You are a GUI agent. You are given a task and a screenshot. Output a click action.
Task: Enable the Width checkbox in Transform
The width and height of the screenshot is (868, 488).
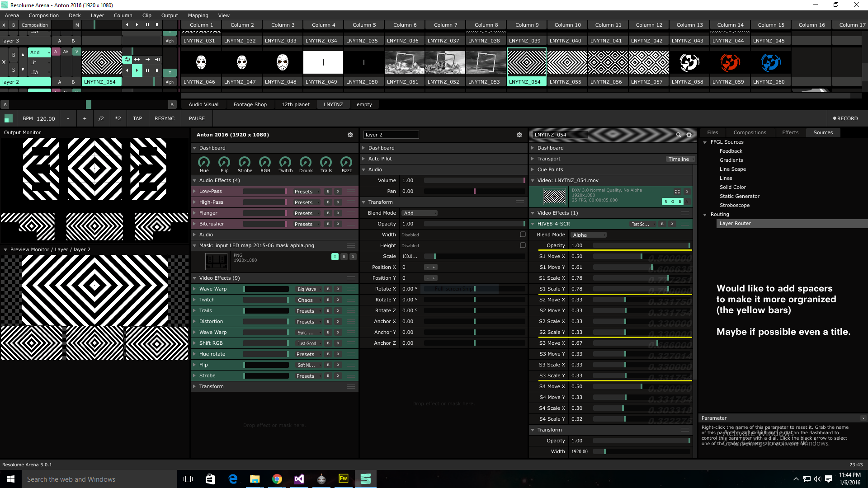click(x=523, y=235)
